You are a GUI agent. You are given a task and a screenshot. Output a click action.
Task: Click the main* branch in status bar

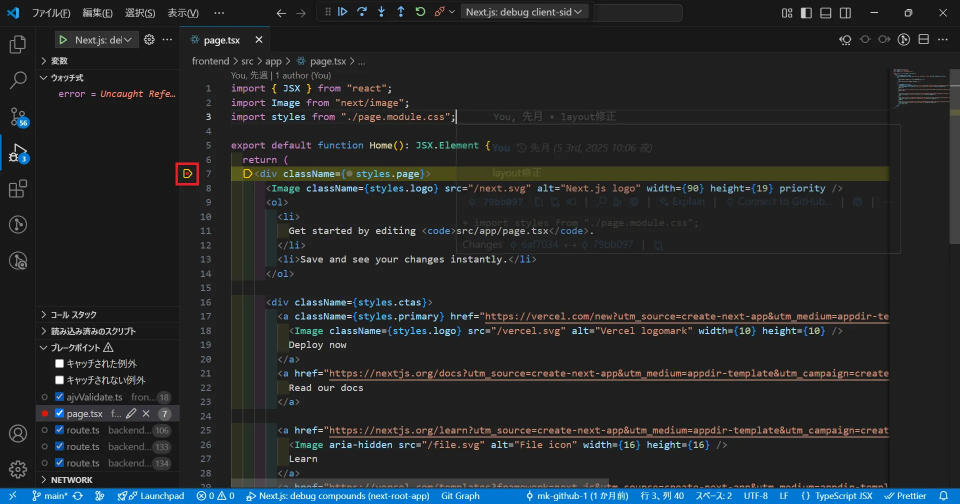pyautogui.click(x=50, y=496)
